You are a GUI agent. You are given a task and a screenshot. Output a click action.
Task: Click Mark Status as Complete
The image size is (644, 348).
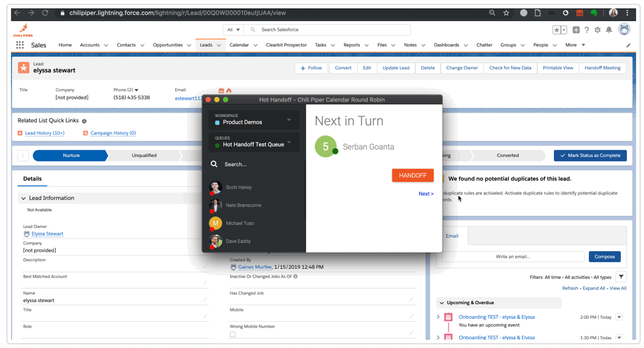point(590,155)
